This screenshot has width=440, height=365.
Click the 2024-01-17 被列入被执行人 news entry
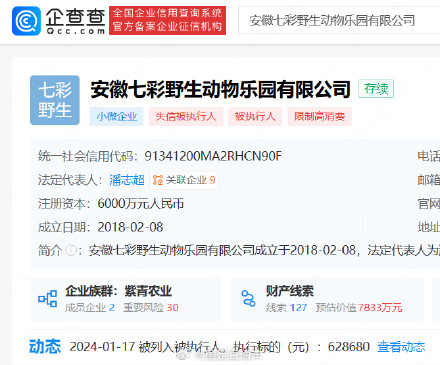(x=219, y=347)
